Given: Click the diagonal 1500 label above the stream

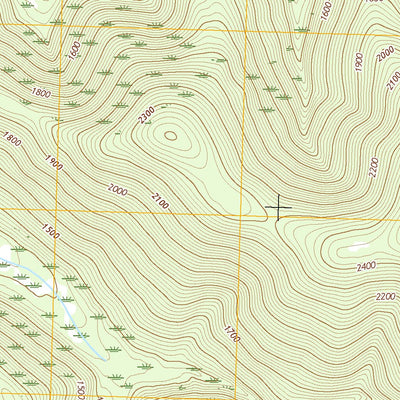Looking at the screenshot, I should coord(51,231).
